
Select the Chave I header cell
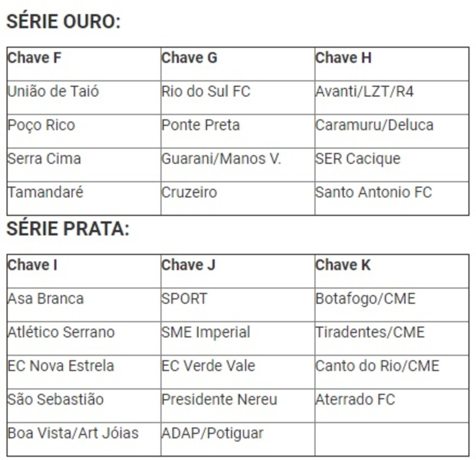coord(84,271)
